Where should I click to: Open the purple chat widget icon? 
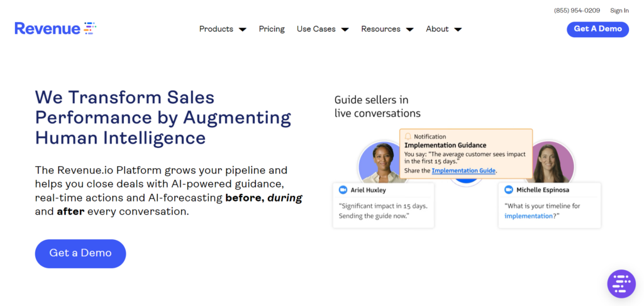[x=621, y=284]
